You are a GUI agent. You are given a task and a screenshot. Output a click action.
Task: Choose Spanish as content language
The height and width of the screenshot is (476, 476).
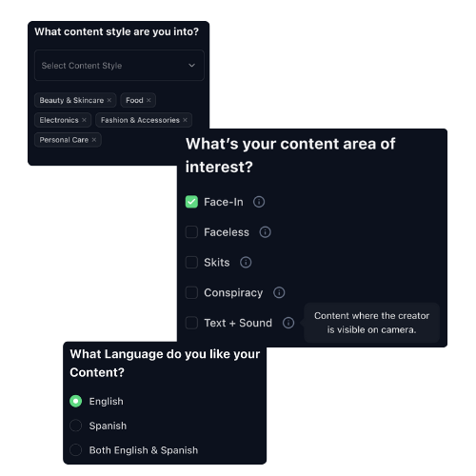coord(75,426)
